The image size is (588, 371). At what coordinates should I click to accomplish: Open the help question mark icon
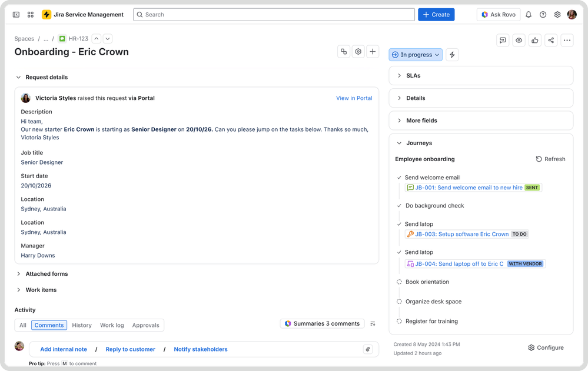pyautogui.click(x=543, y=15)
